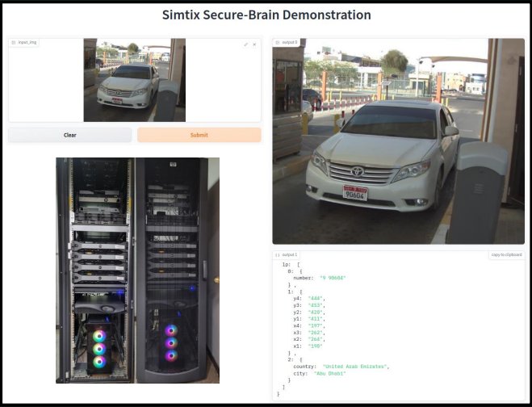Click the edit pencil icon on input image
The image size is (532, 407).
(245, 44)
